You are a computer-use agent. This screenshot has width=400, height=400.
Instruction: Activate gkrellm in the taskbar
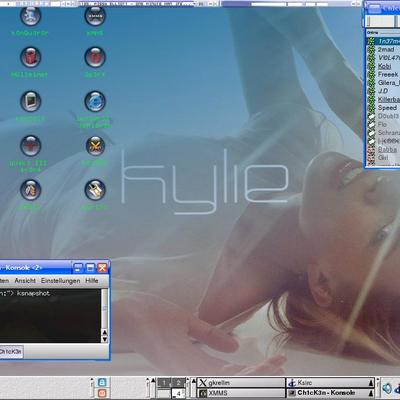pyautogui.click(x=241, y=383)
